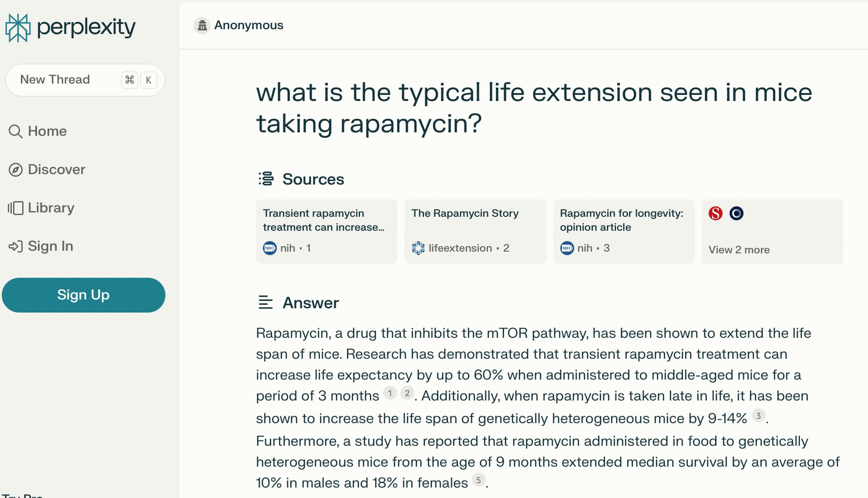Click the dark blue circular source favicon
Image resolution: width=868 pixels, height=498 pixels.
point(737,213)
